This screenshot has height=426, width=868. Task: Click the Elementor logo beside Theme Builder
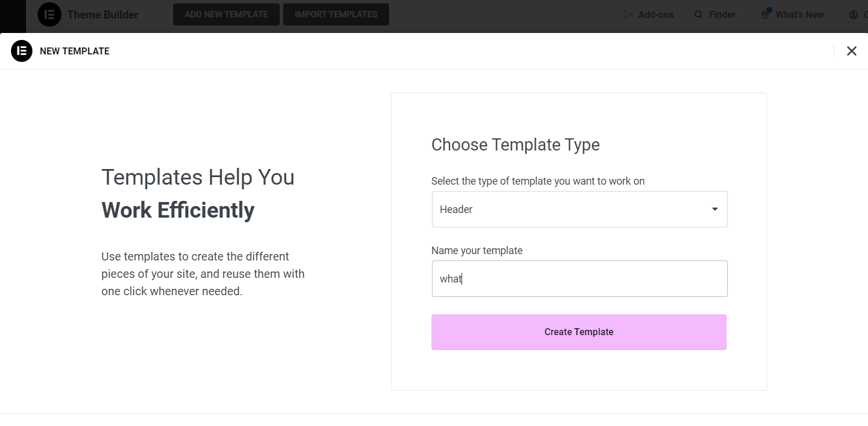[49, 14]
